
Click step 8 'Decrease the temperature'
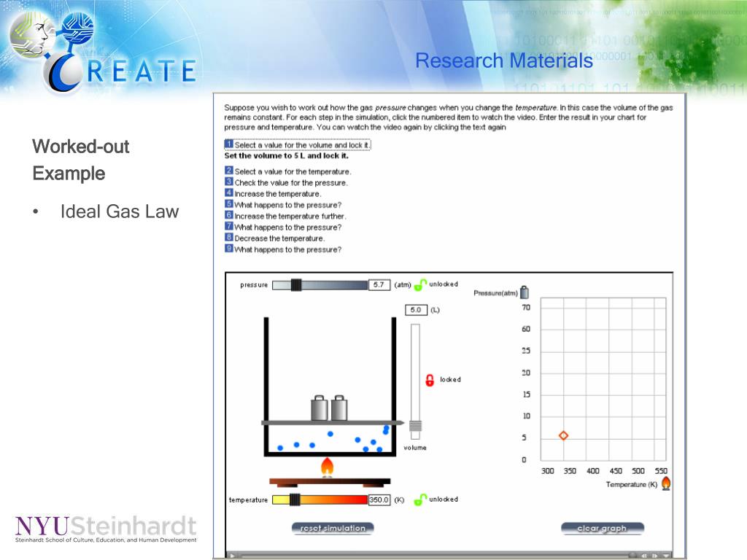tap(274, 238)
